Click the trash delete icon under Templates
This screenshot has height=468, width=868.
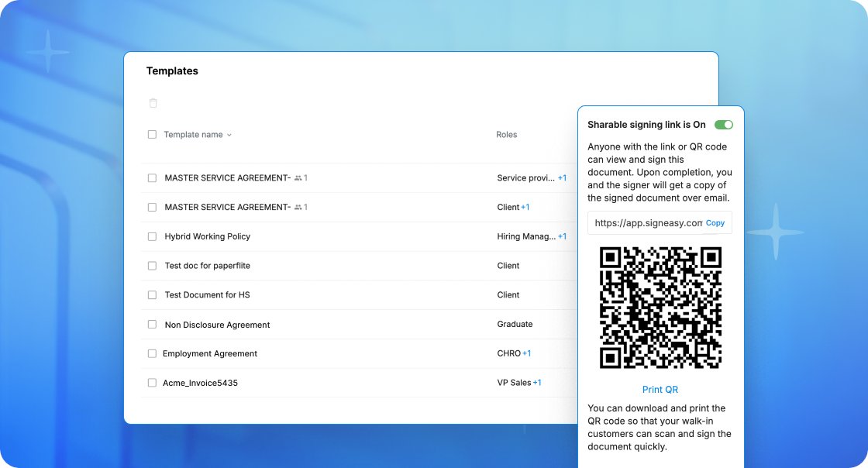click(153, 103)
